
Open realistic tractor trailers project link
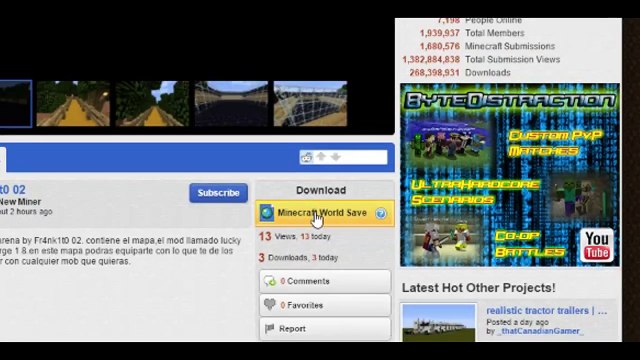click(x=547, y=311)
